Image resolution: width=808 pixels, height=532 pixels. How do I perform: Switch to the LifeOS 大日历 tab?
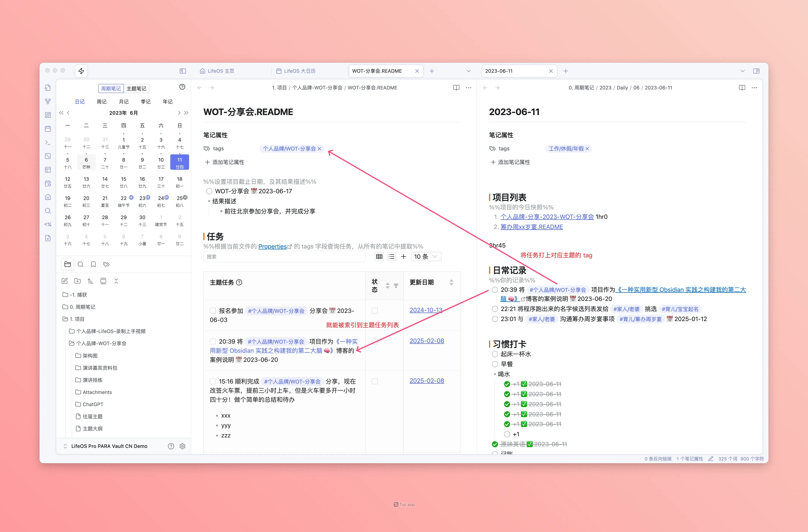pyautogui.click(x=299, y=71)
